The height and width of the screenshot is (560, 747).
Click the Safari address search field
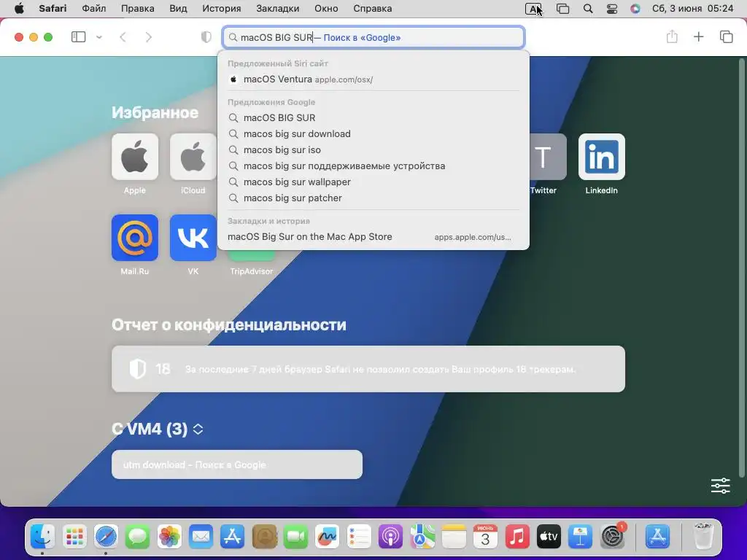373,37
